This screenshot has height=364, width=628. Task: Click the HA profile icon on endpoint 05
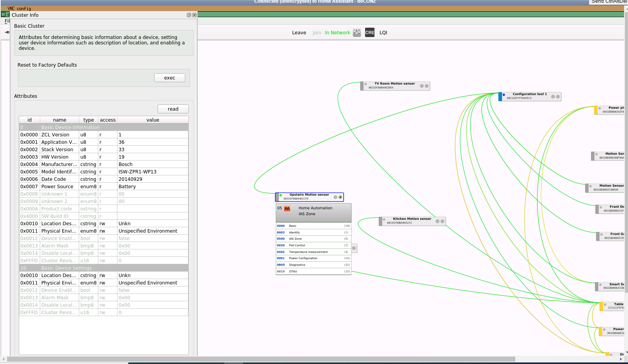click(287, 209)
